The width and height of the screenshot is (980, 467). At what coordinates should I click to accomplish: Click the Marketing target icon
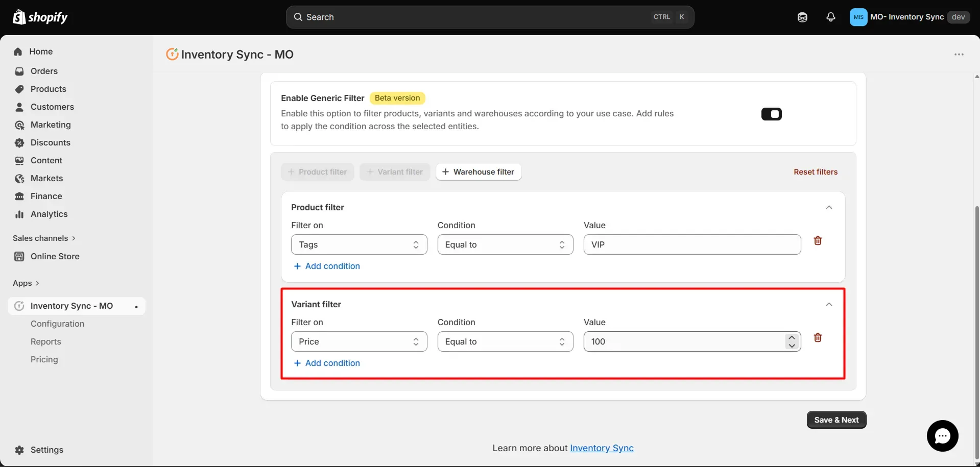[19, 125]
